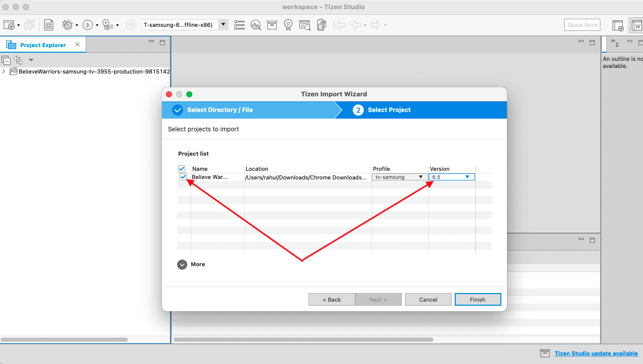643x364 pixels.
Task: Click the update box icon in the status bar
Action: [545, 353]
